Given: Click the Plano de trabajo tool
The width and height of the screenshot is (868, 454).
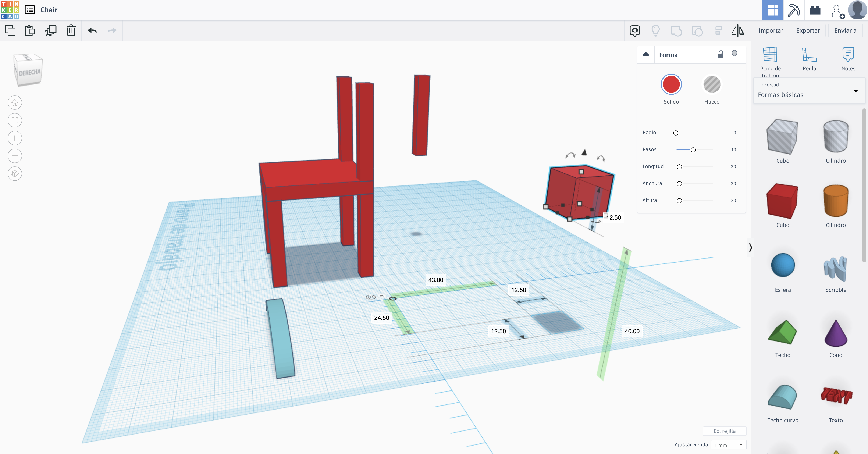Looking at the screenshot, I should point(770,61).
